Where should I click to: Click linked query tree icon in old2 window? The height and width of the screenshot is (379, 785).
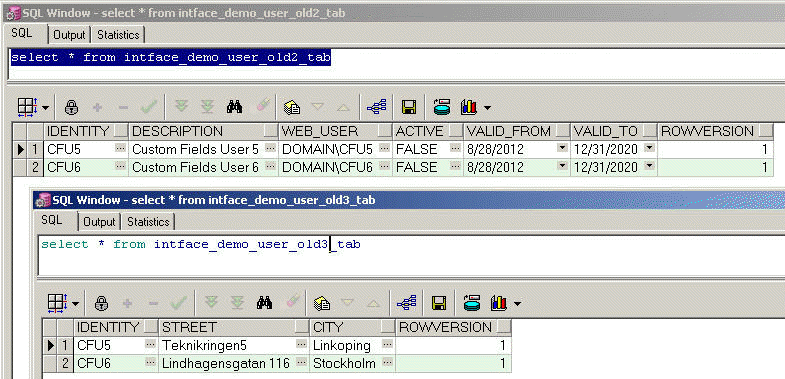pos(376,107)
